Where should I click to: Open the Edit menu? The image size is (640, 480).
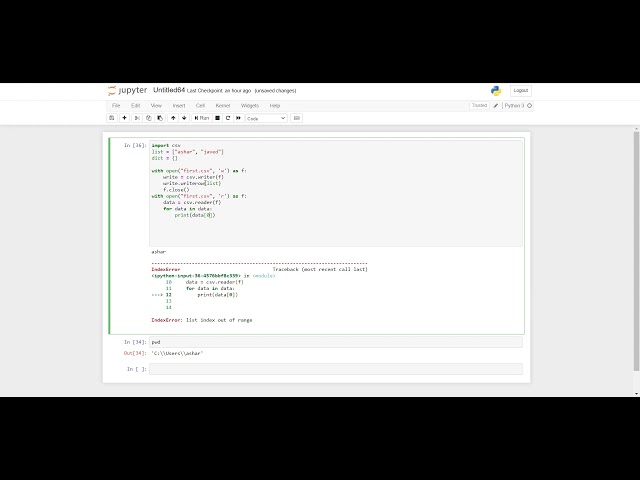point(136,105)
